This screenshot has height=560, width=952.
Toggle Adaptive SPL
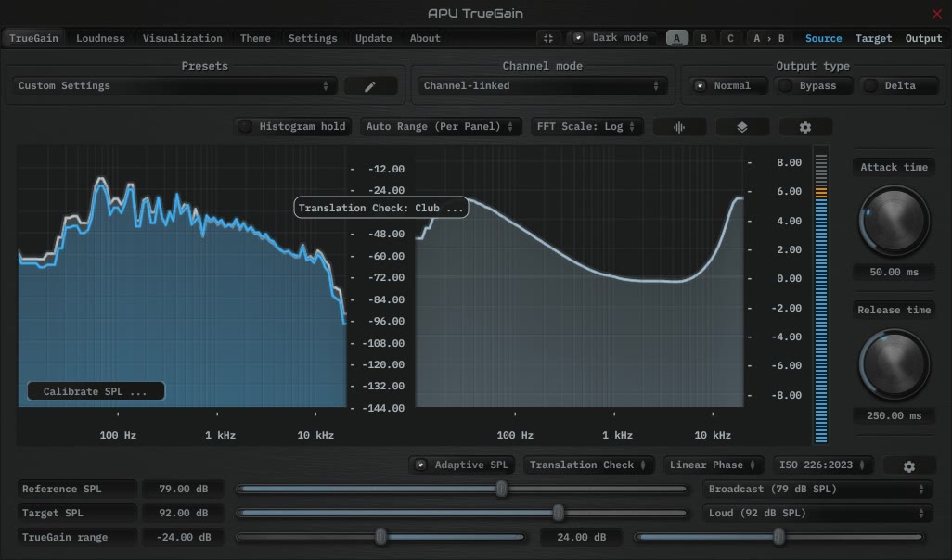pyautogui.click(x=463, y=465)
